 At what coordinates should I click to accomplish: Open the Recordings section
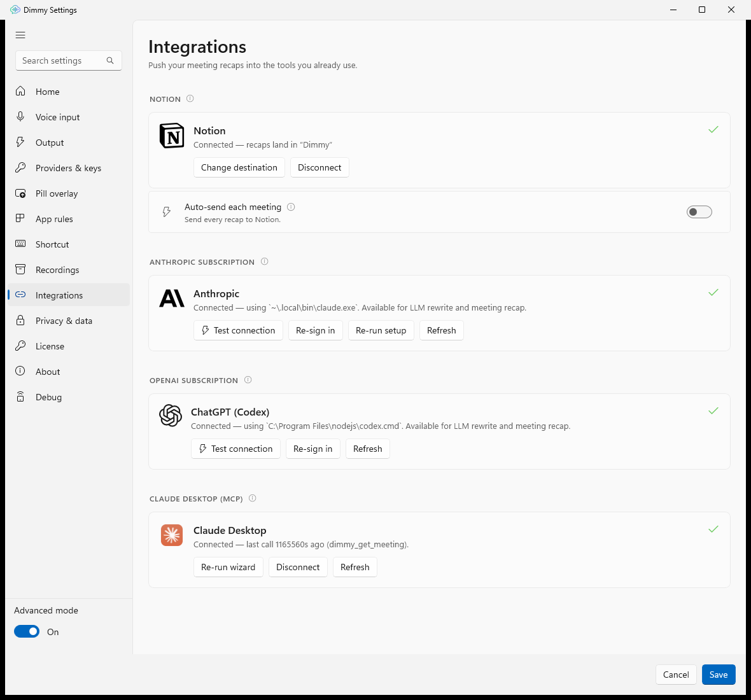coord(69,270)
